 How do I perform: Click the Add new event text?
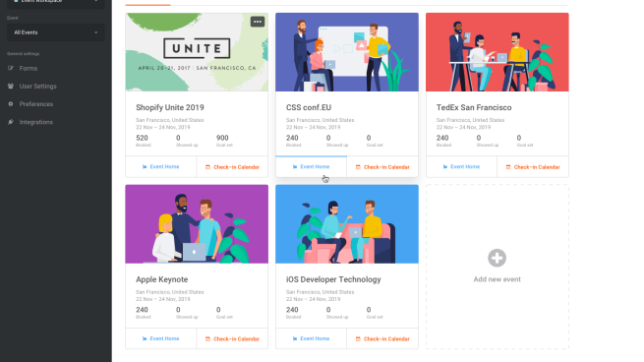[497, 279]
